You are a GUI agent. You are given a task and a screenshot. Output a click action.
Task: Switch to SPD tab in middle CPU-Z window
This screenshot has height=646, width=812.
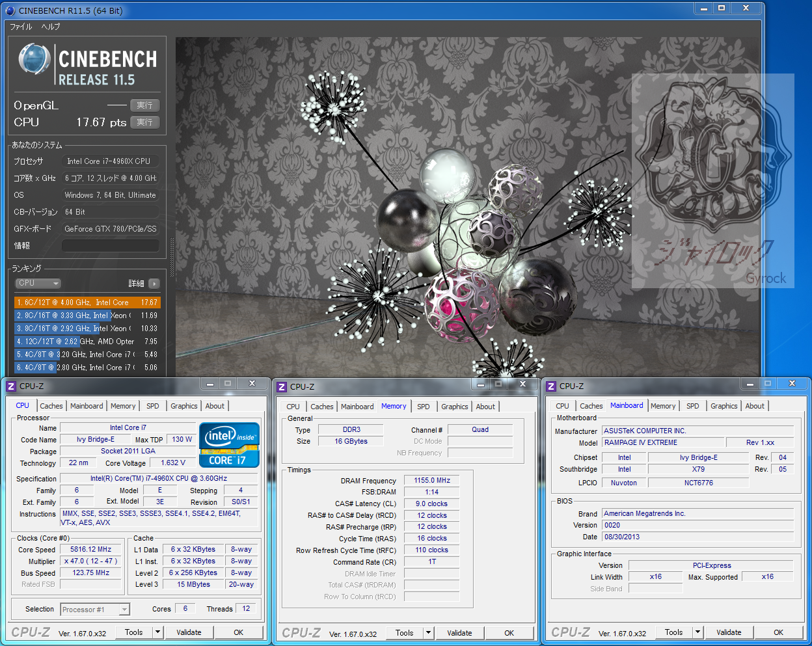(x=424, y=407)
